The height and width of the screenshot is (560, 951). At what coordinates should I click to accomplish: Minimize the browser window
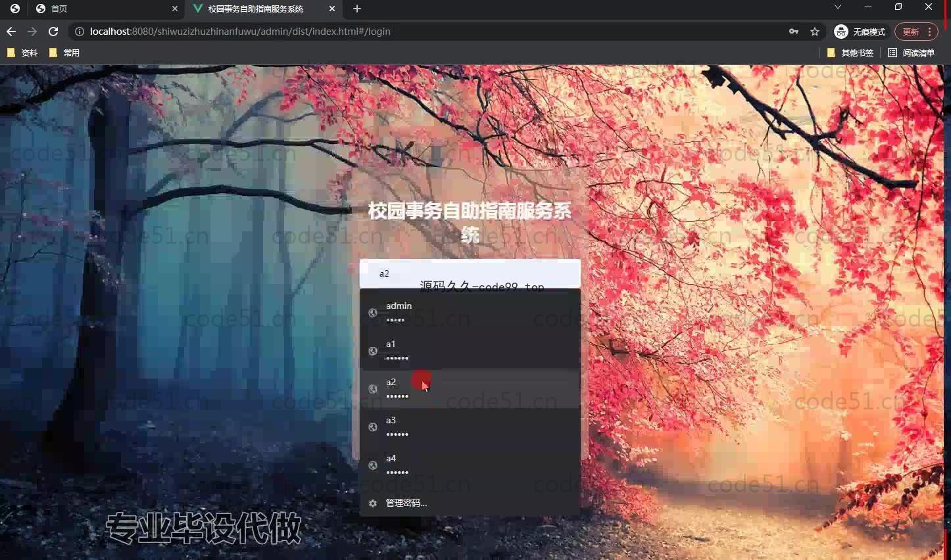pos(868,7)
